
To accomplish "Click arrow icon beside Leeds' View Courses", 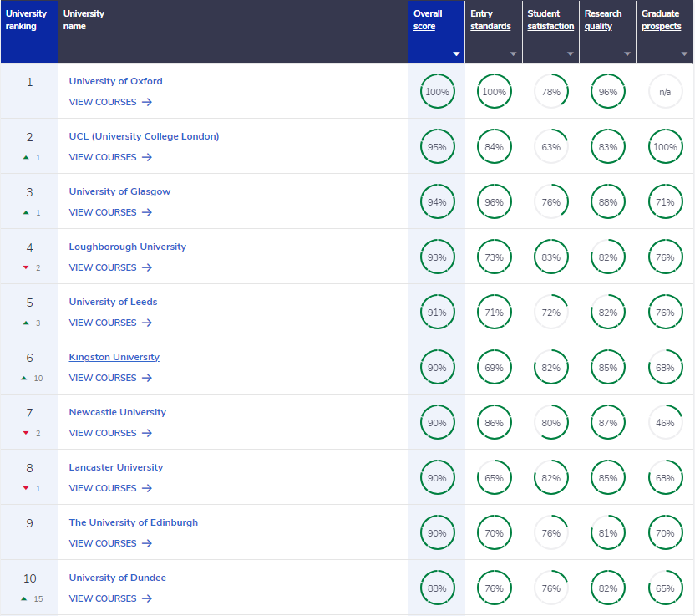I will click(x=147, y=323).
